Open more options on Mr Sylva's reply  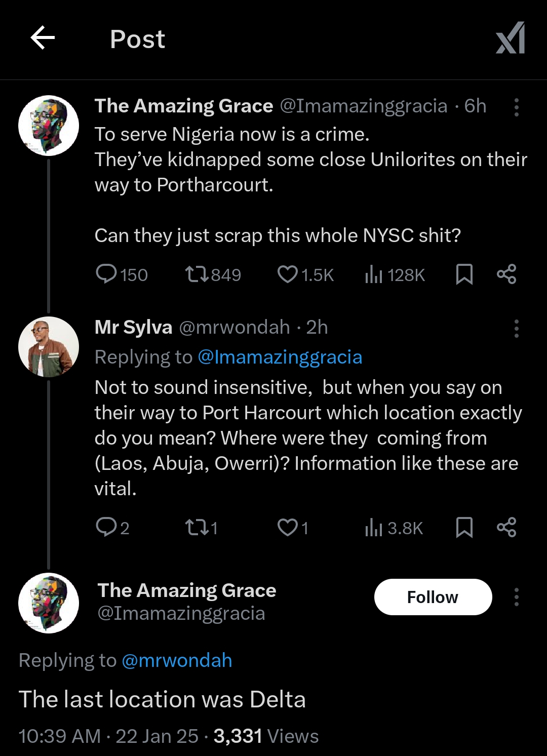516,329
